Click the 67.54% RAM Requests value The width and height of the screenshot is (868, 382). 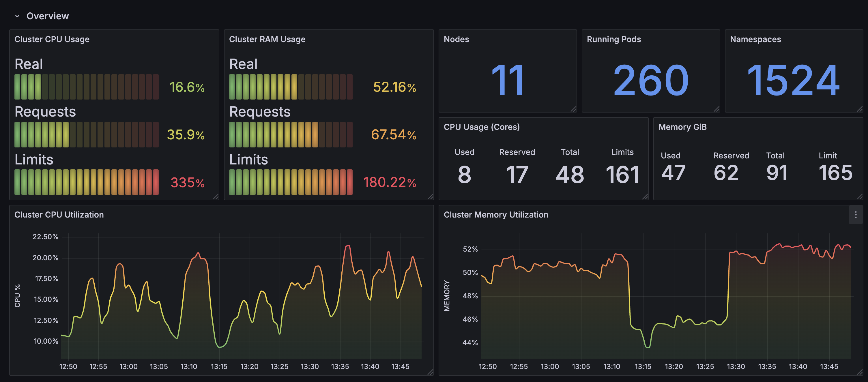point(394,135)
